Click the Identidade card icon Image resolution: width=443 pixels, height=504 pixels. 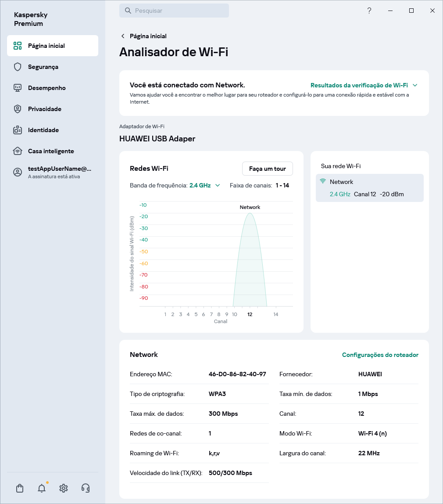[x=18, y=130]
